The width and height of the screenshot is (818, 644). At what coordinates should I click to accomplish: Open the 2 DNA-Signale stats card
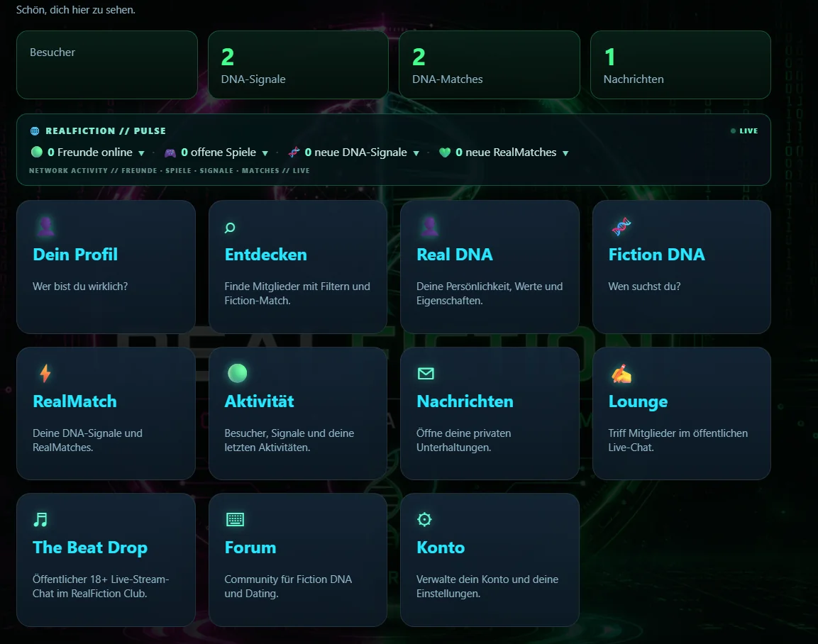pos(298,65)
